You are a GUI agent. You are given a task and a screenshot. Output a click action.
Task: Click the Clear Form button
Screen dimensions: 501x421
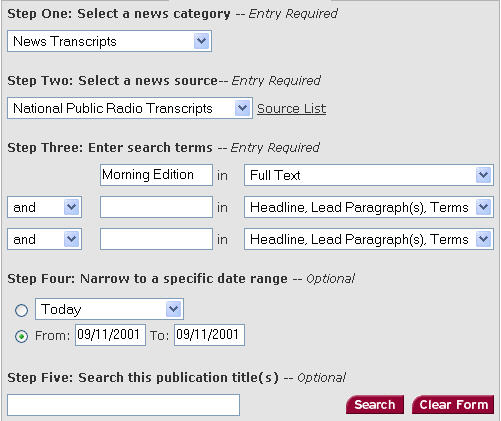453,405
